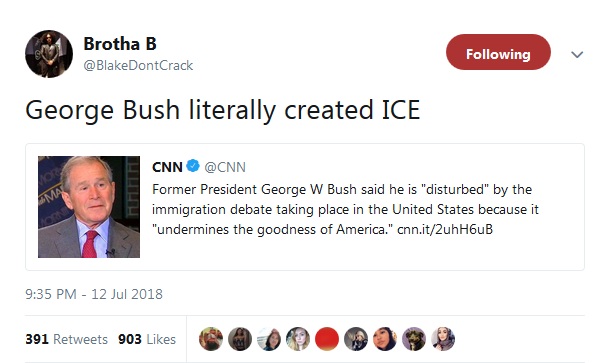Expand the tweet options chevron
Viewport: 602px width, 363px height.
tap(577, 55)
